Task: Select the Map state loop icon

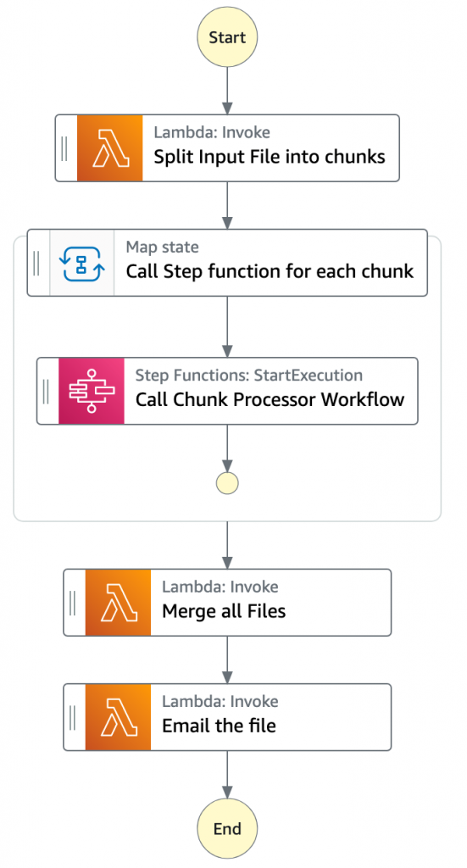Action: click(82, 263)
